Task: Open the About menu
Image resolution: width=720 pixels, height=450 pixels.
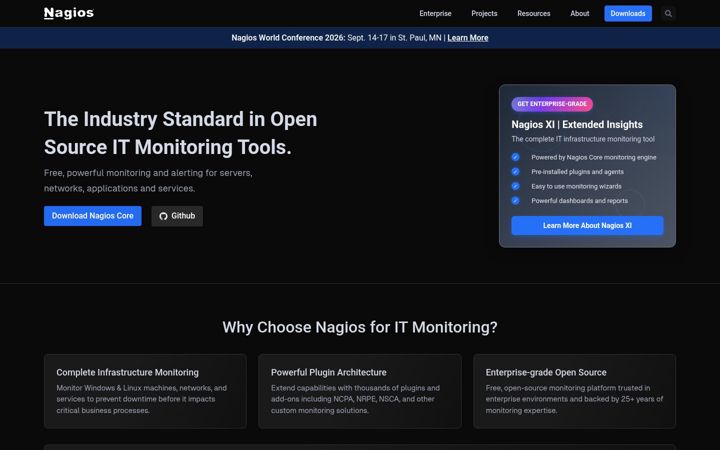Action: coord(579,14)
